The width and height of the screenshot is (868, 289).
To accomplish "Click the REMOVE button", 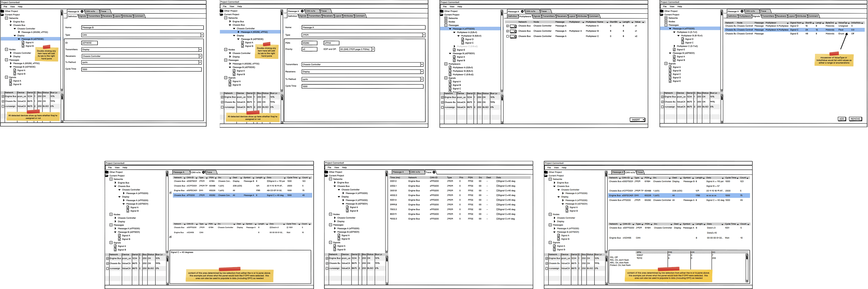I will pos(855,119).
